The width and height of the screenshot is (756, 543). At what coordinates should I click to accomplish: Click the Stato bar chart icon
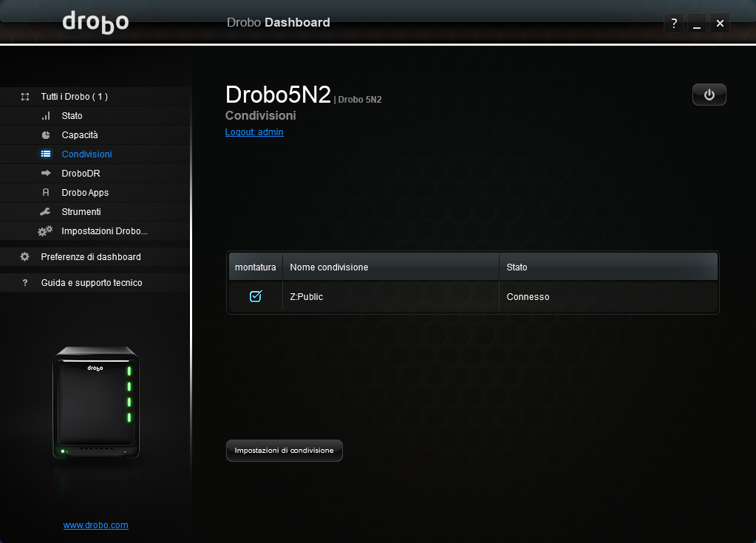coord(46,116)
